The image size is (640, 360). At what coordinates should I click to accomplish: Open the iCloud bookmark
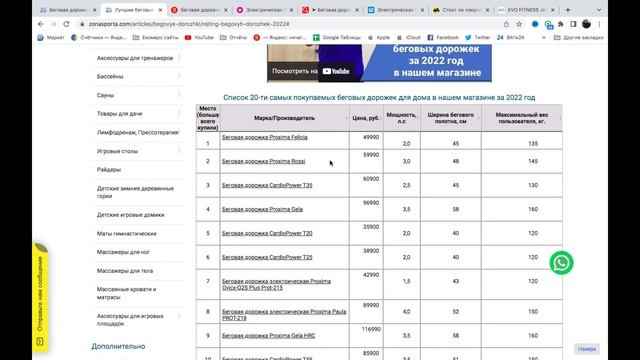[x=409, y=38]
